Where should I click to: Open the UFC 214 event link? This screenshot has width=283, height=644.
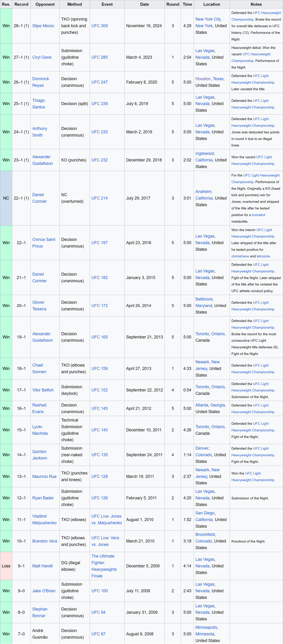[x=100, y=198]
